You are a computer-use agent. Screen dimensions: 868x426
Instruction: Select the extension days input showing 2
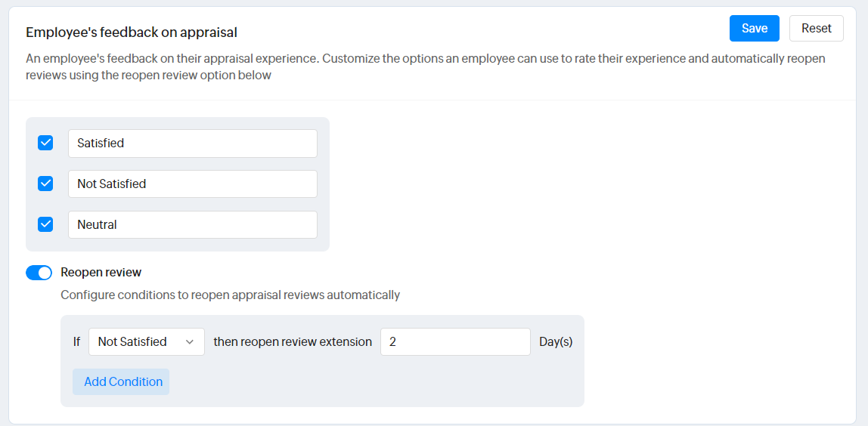pos(455,341)
